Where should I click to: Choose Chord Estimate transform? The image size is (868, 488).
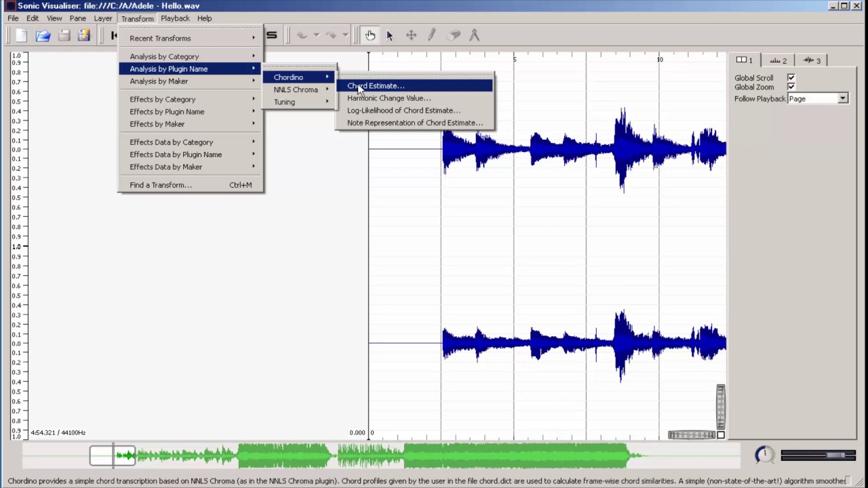point(415,85)
